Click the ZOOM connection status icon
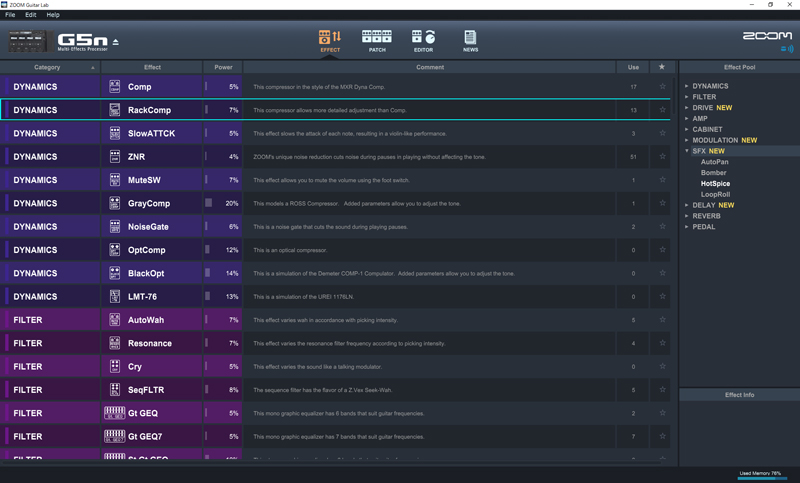 coord(787,49)
